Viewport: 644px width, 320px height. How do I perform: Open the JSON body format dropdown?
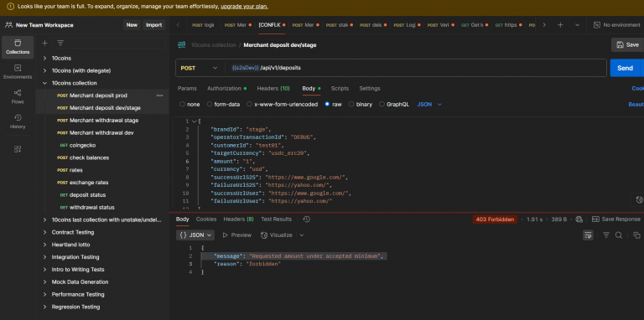pos(429,104)
